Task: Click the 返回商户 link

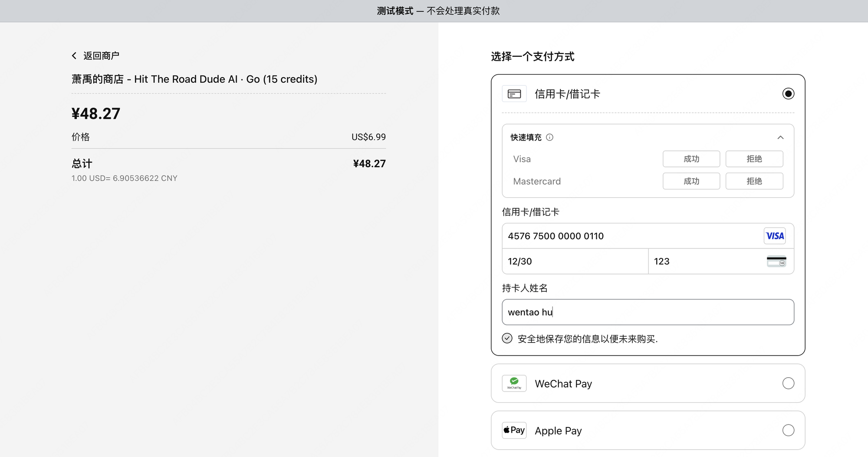Action: (x=95, y=55)
